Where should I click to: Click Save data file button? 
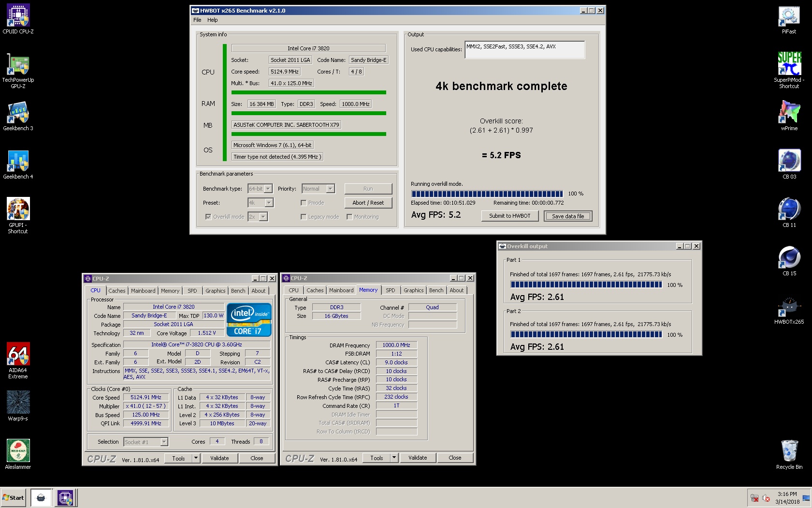[x=568, y=216]
